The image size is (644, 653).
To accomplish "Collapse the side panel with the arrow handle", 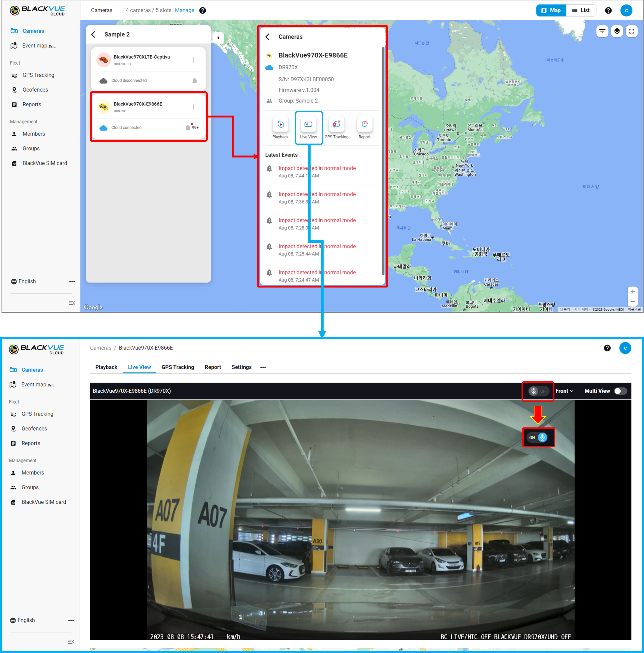I will (218, 38).
